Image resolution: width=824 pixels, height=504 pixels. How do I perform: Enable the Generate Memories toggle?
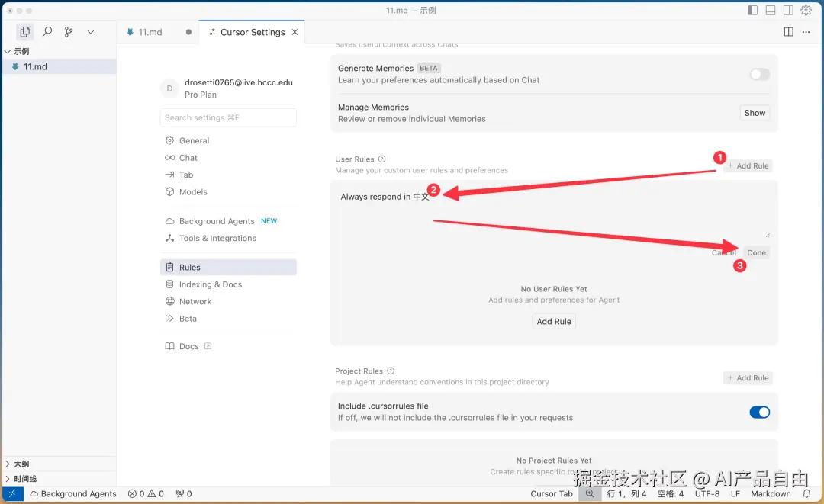(759, 74)
